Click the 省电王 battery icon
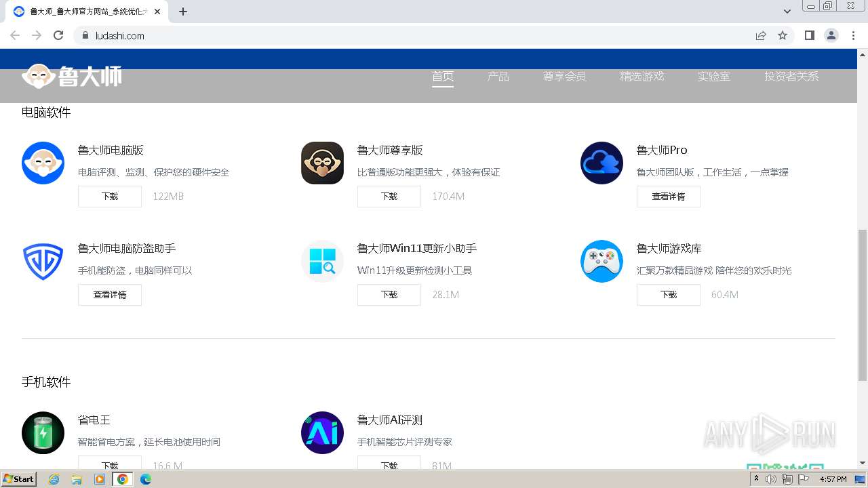Image resolution: width=868 pixels, height=488 pixels. [43, 432]
